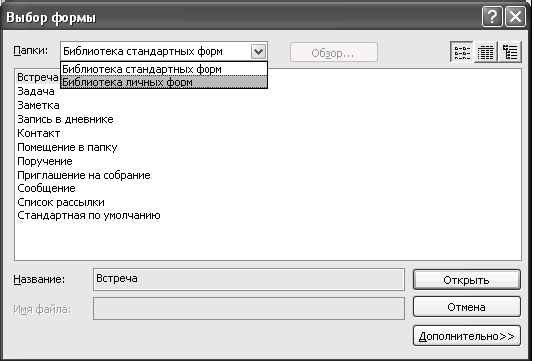Select Приглашение на собрание form
The width and height of the screenshot is (534, 361).
point(84,175)
